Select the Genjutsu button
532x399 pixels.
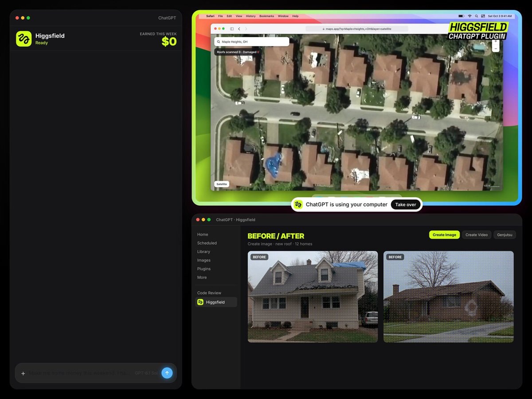(505, 235)
